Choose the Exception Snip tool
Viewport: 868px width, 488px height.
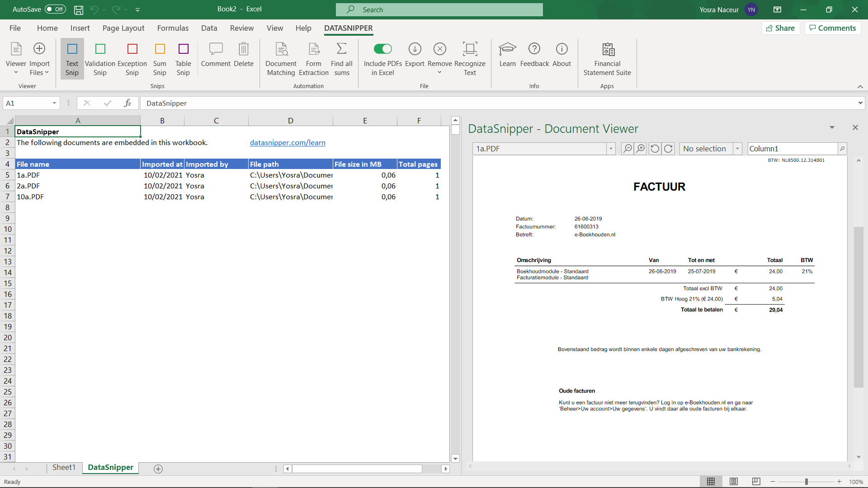[132, 59]
